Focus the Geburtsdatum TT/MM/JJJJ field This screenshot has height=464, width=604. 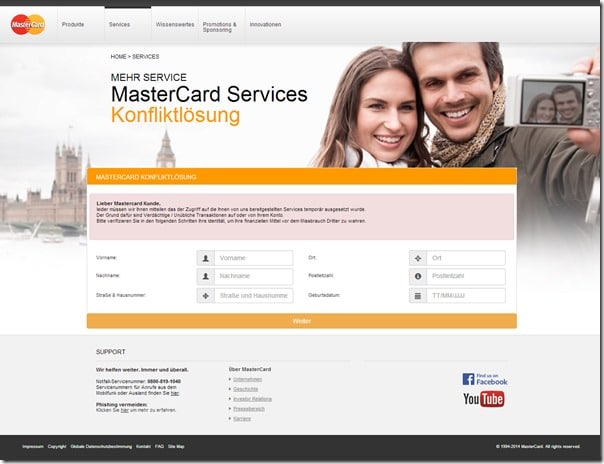pyautogui.click(x=466, y=296)
